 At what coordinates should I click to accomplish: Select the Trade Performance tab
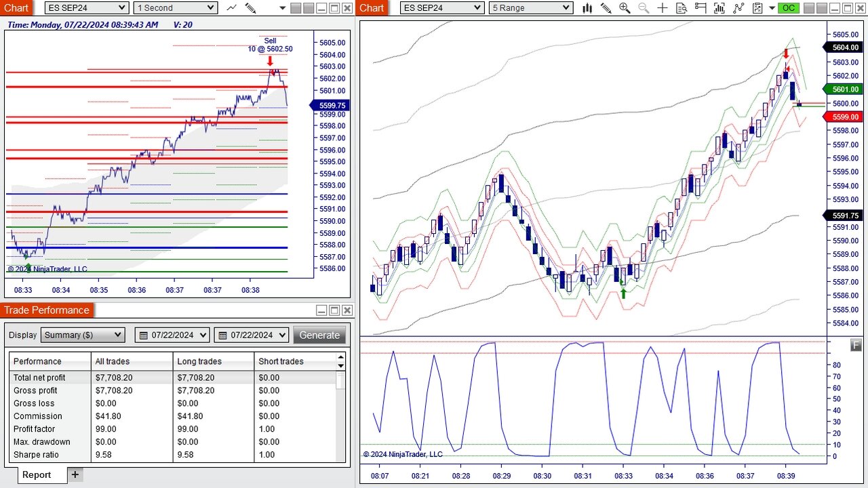47,310
